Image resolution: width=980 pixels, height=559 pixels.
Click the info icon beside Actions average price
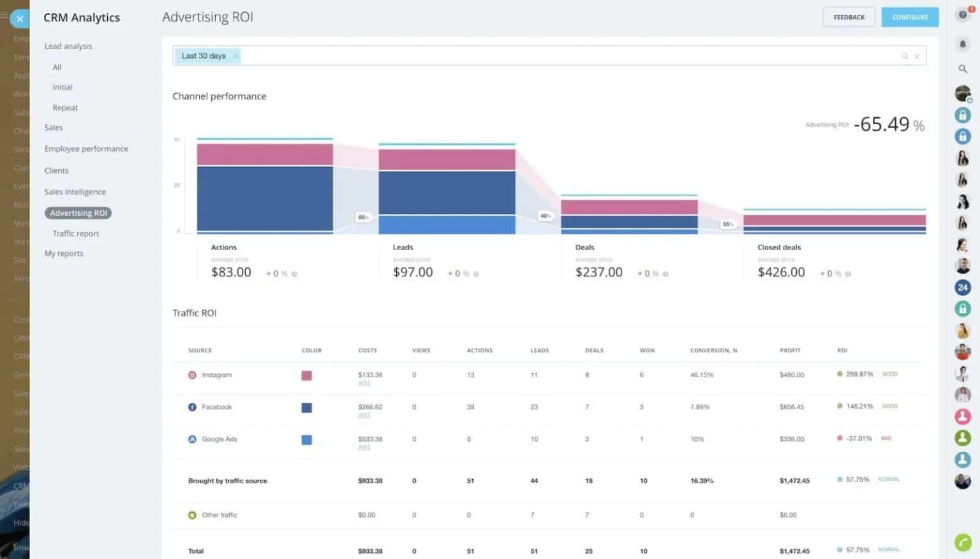click(293, 273)
